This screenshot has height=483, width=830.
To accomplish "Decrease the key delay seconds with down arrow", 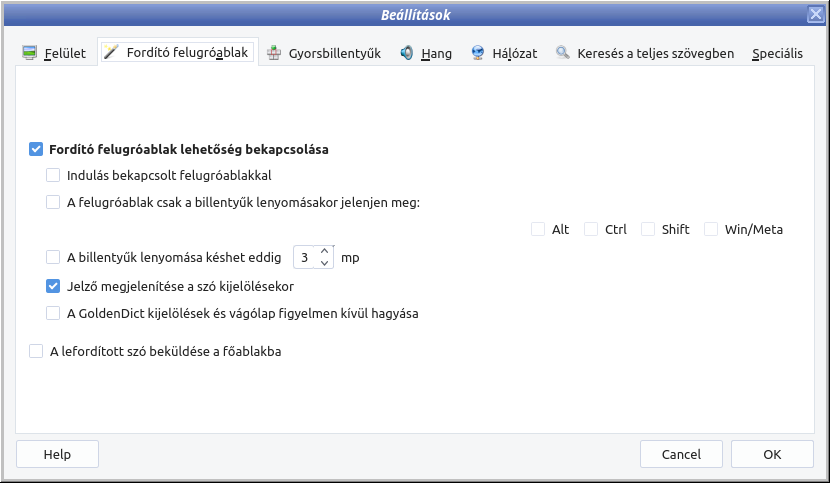I will pyautogui.click(x=324, y=263).
